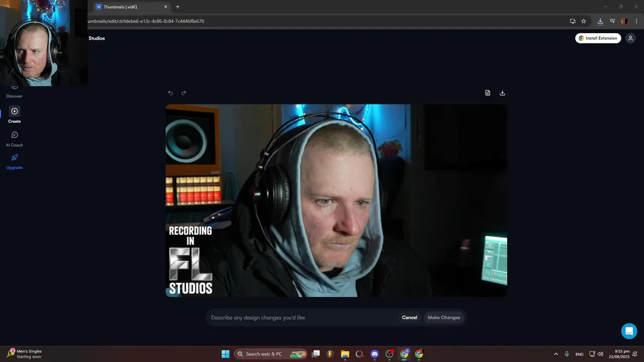
Task: Switch the ENG input language
Action: click(x=580, y=354)
